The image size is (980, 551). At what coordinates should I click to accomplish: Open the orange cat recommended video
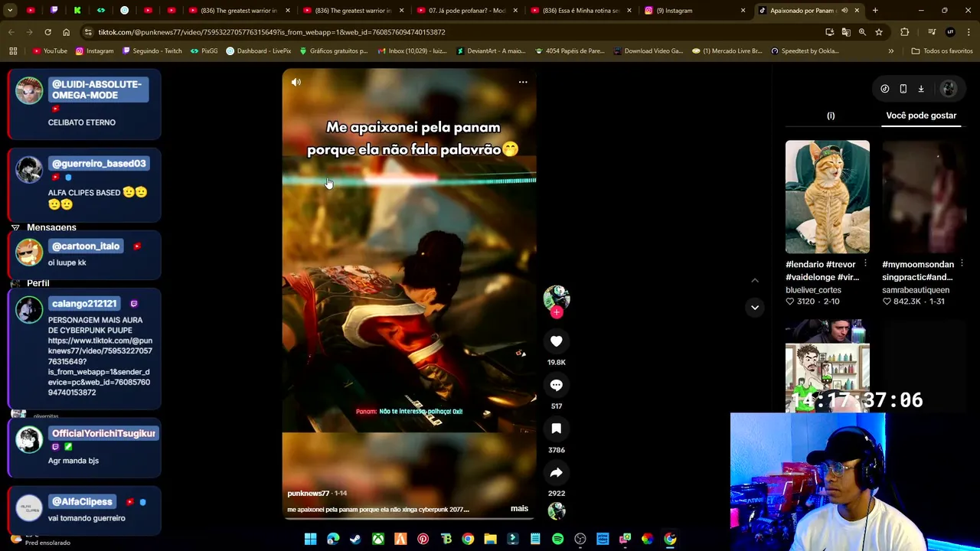pyautogui.click(x=828, y=197)
